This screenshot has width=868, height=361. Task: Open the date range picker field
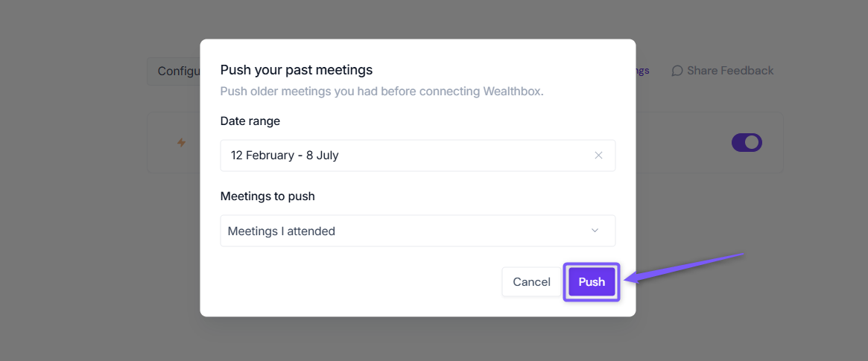(x=418, y=156)
